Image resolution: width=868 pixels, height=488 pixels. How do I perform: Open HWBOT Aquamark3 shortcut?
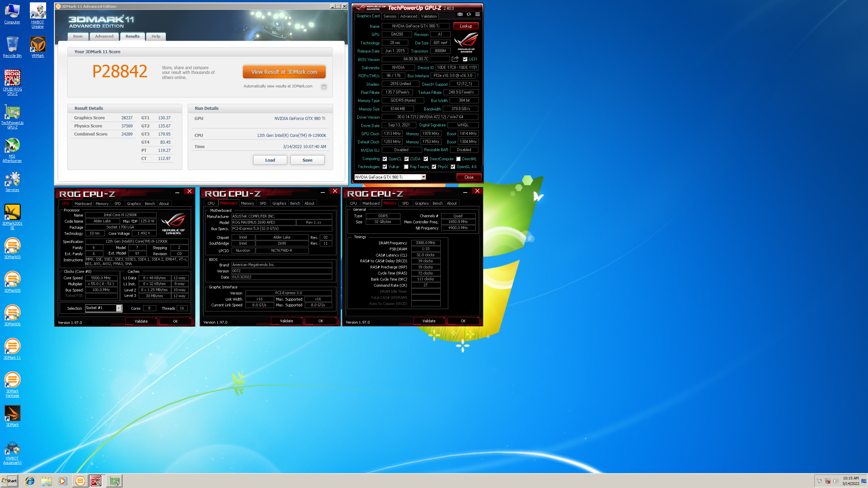[x=12, y=453]
